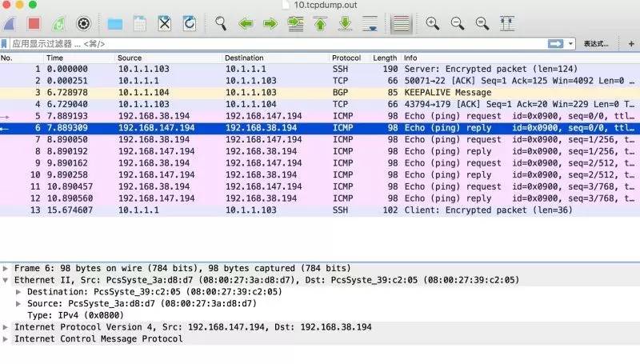Open display filter history dropdown

pos(570,44)
